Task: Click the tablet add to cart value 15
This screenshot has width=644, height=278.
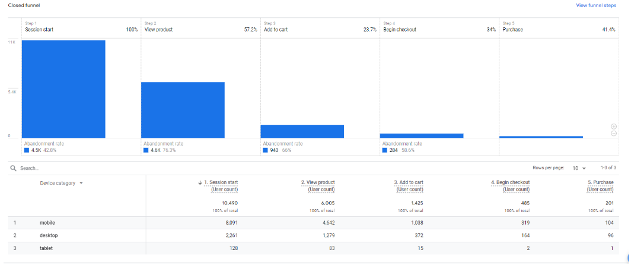Action: pyautogui.click(x=420, y=248)
